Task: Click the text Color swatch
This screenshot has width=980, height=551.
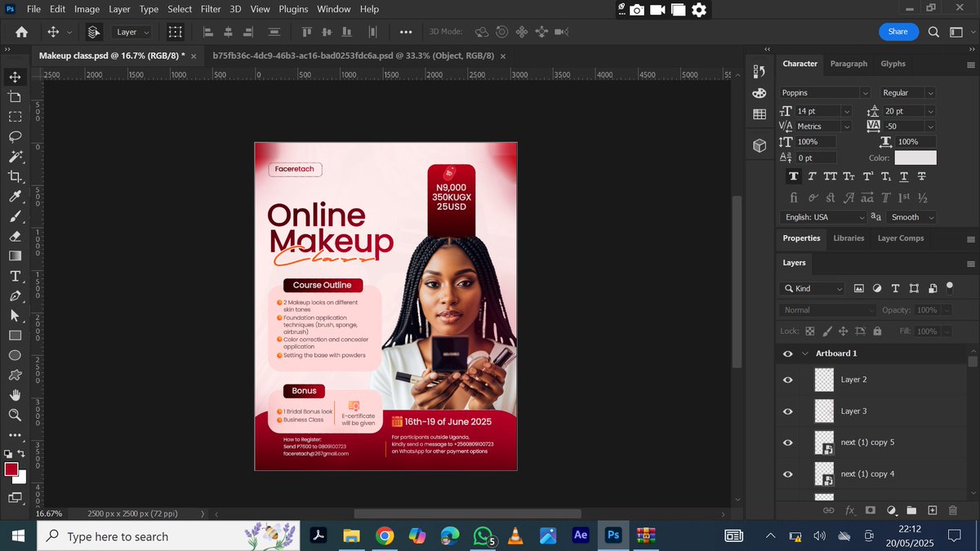Action: tap(915, 158)
